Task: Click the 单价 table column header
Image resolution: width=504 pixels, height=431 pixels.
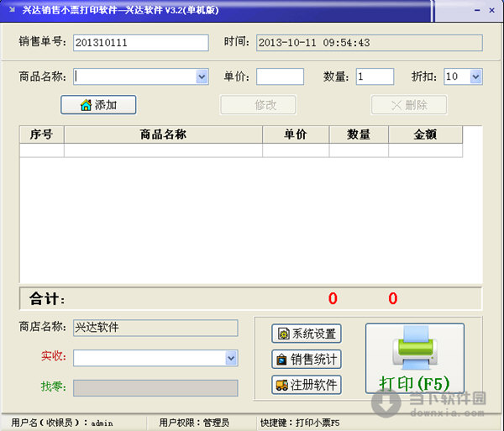Action: pos(296,134)
